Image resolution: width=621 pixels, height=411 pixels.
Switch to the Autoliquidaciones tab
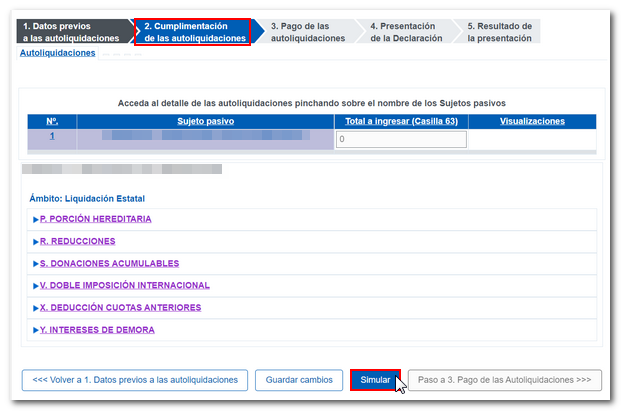click(58, 53)
